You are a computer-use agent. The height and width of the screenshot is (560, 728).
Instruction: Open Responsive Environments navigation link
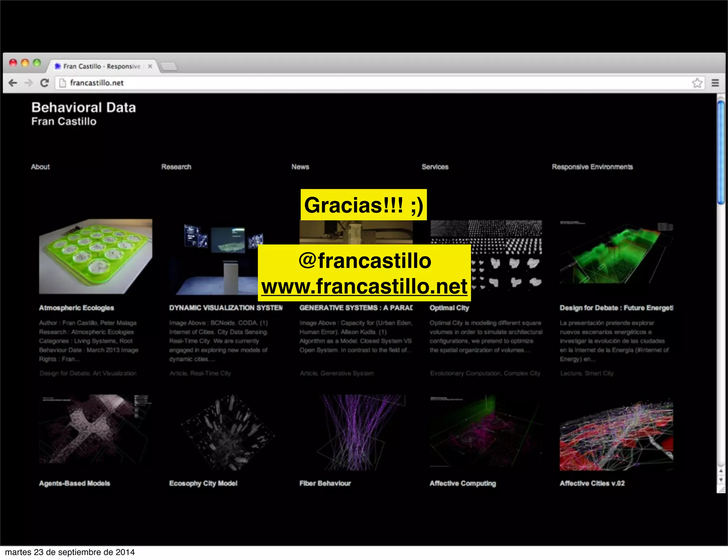click(x=592, y=167)
